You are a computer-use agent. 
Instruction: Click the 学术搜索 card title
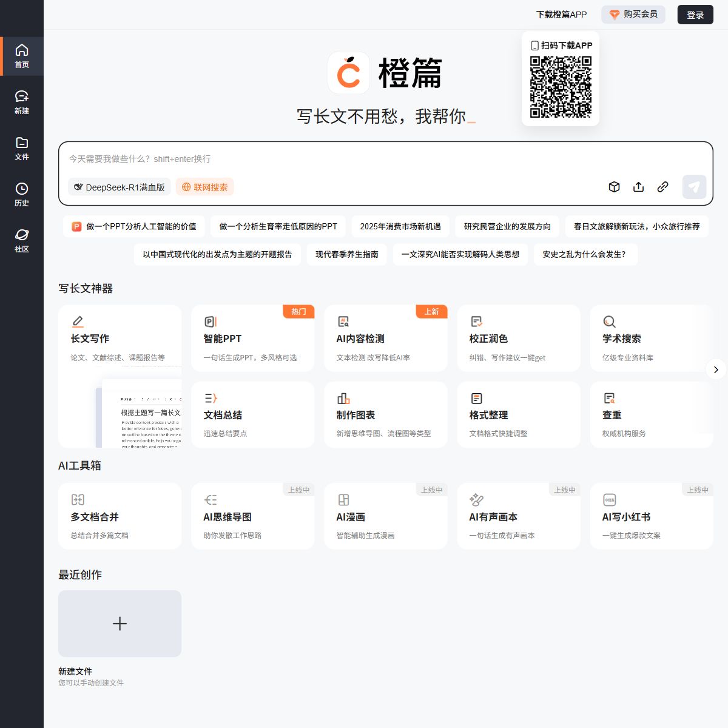[x=621, y=339]
